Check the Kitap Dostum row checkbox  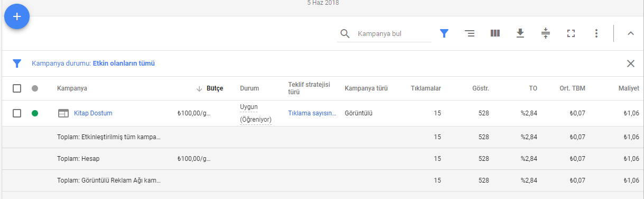coord(17,113)
